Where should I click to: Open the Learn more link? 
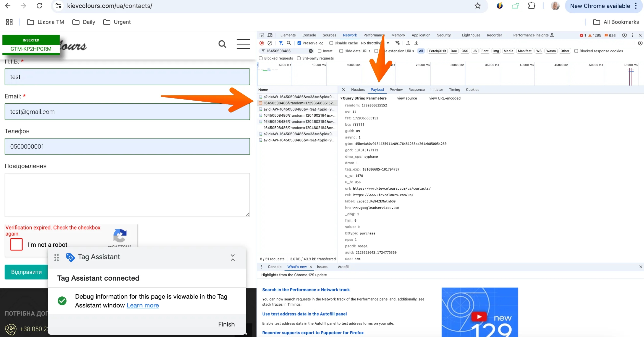pyautogui.click(x=143, y=305)
